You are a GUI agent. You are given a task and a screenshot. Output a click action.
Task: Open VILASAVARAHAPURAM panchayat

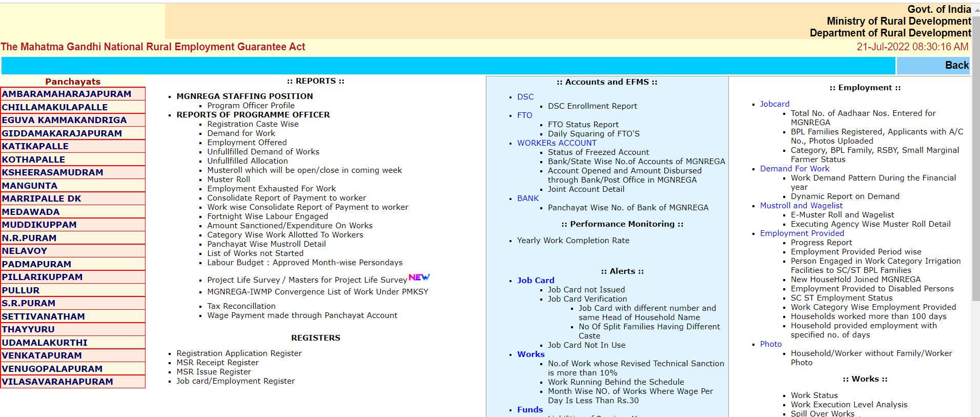coord(57,382)
